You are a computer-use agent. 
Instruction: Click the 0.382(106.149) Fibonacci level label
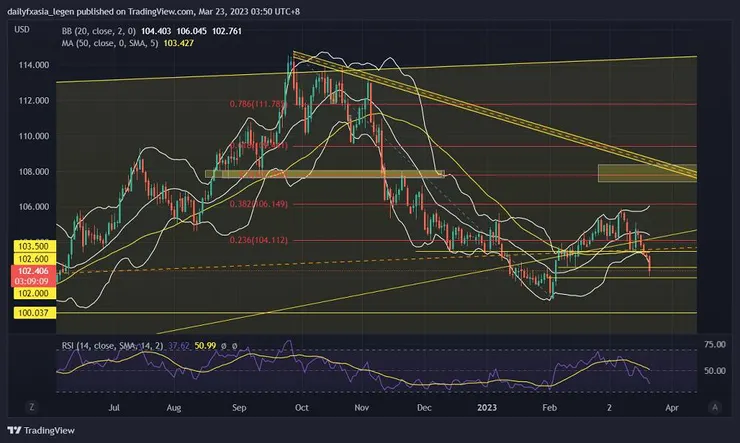click(259, 204)
